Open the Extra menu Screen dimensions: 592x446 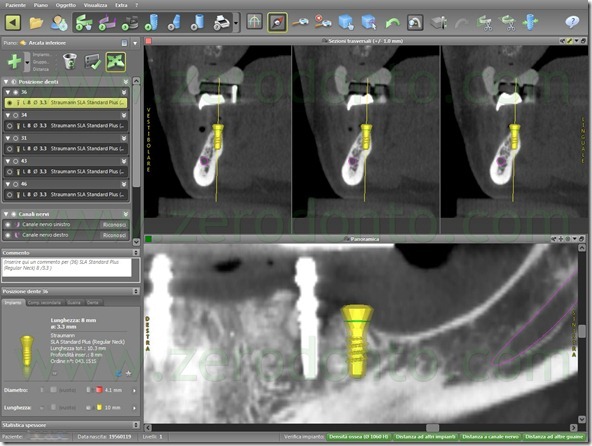[121, 5]
